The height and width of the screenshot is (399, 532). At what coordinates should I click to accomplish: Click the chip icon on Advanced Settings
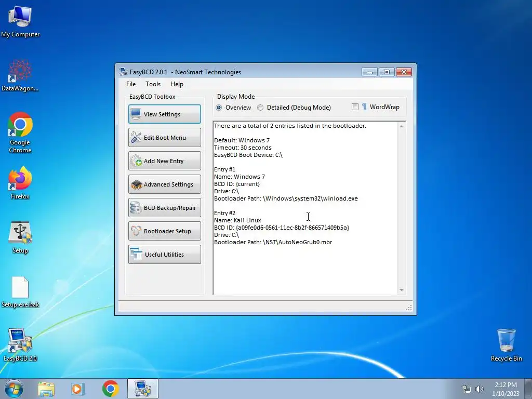click(137, 184)
